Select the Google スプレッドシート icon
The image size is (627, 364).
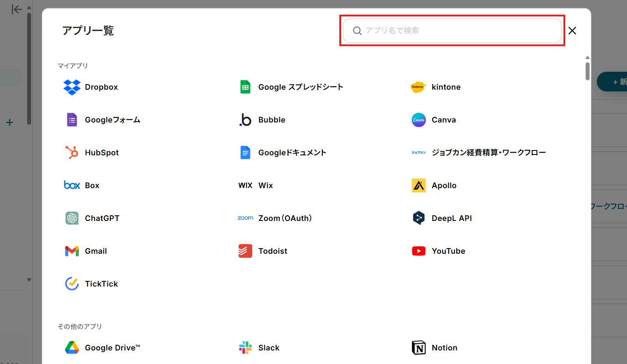pyautogui.click(x=245, y=87)
